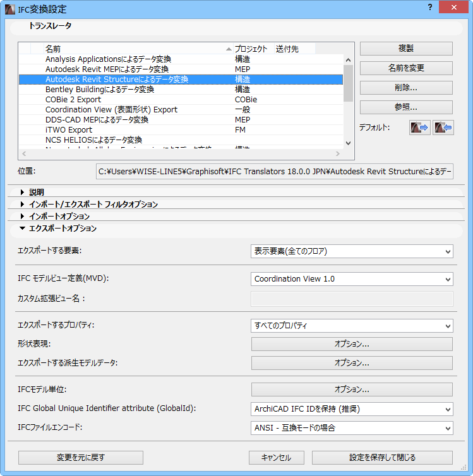Viewport: 473px width, 476px height.
Task: Click the default import translator icon
Action: click(x=443, y=128)
